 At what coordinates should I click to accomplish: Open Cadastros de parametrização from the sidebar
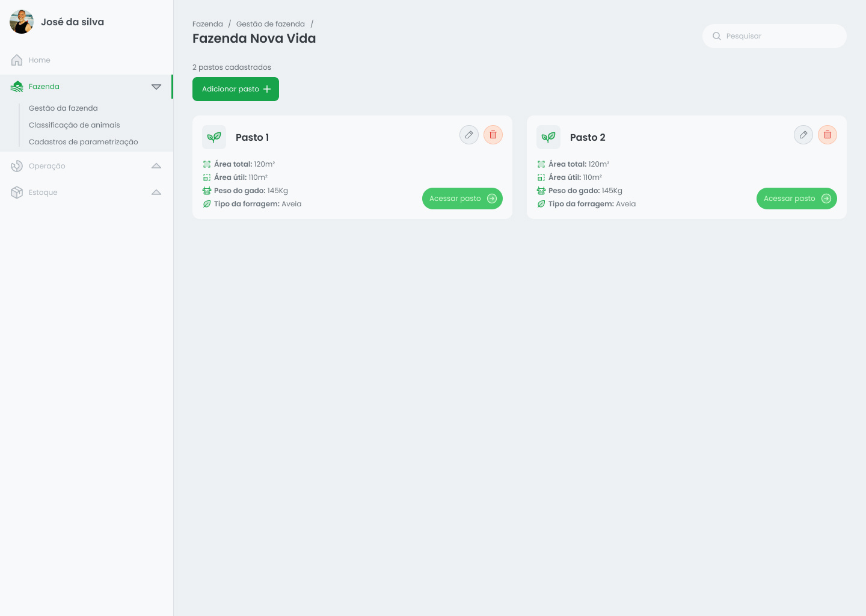click(84, 141)
